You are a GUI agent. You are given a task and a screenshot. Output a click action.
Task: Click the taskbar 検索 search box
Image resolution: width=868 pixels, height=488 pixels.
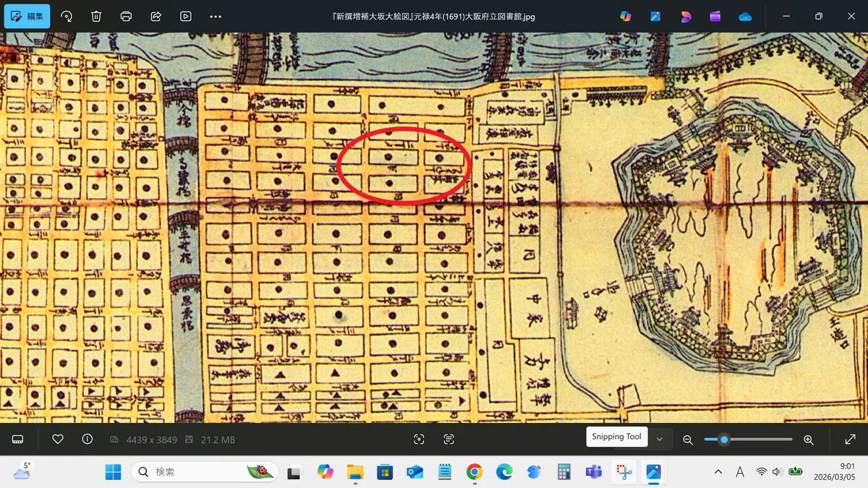(205, 472)
